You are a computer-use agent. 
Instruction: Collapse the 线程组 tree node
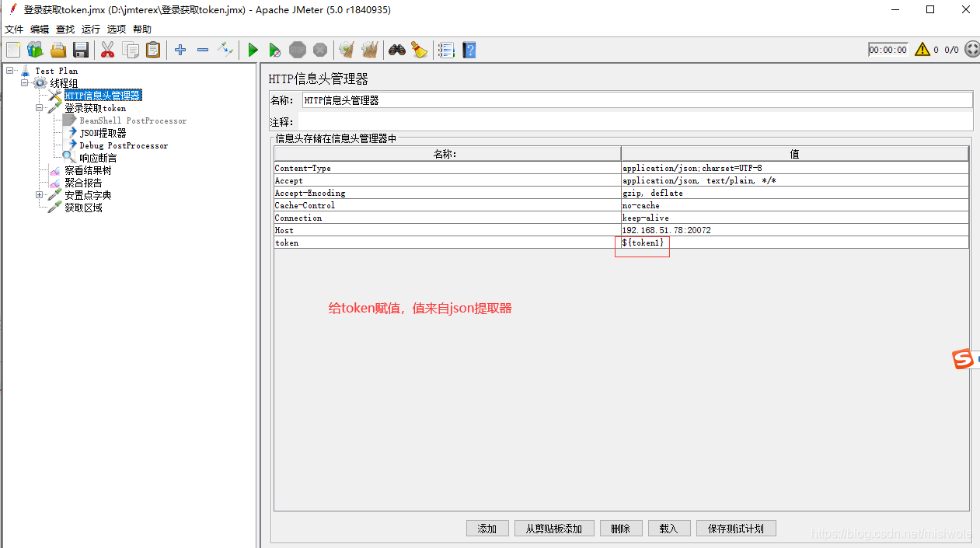pyautogui.click(x=24, y=83)
